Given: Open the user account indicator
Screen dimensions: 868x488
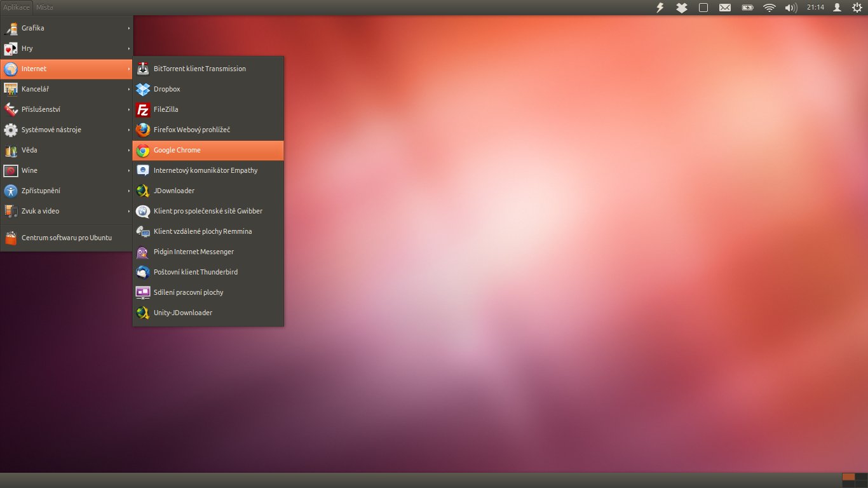Looking at the screenshot, I should pos(837,8).
